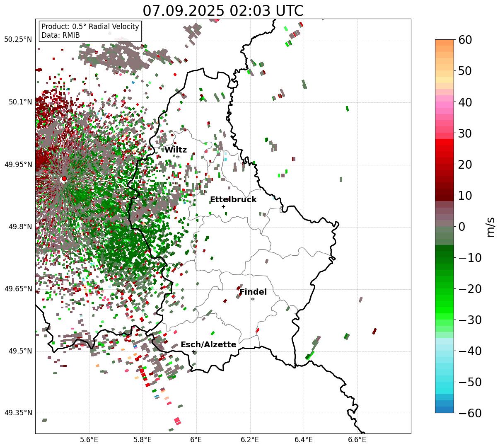
Task: Click the 6.2°E longitude tick label
Action: tap(250, 439)
